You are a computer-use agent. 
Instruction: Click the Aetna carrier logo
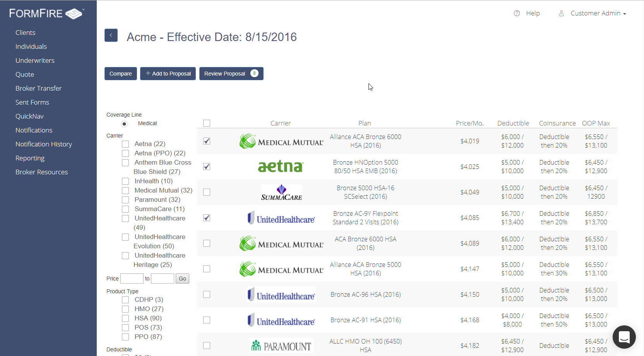point(281,167)
